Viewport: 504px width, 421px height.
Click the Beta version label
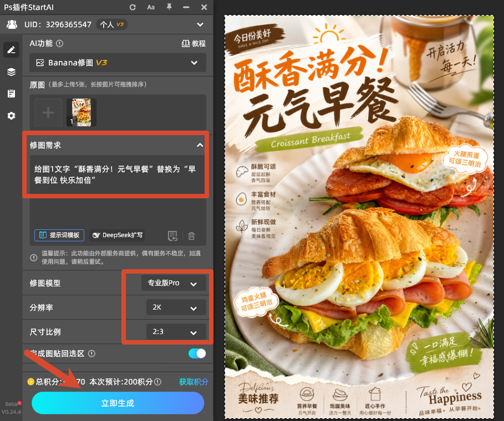coord(11,404)
